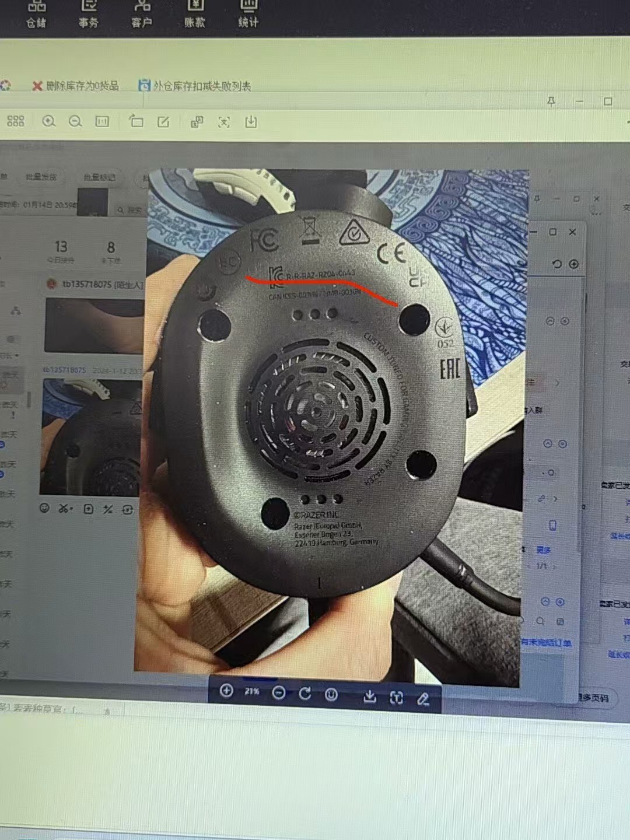Screen dimensions: 630x840
Task: Zoom out with the minus icon on the preview bar
Action: coord(279,692)
